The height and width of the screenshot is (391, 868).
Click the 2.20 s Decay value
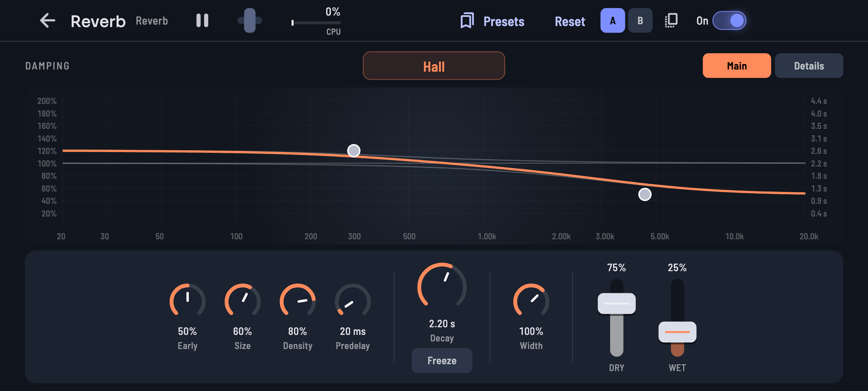coord(442,324)
